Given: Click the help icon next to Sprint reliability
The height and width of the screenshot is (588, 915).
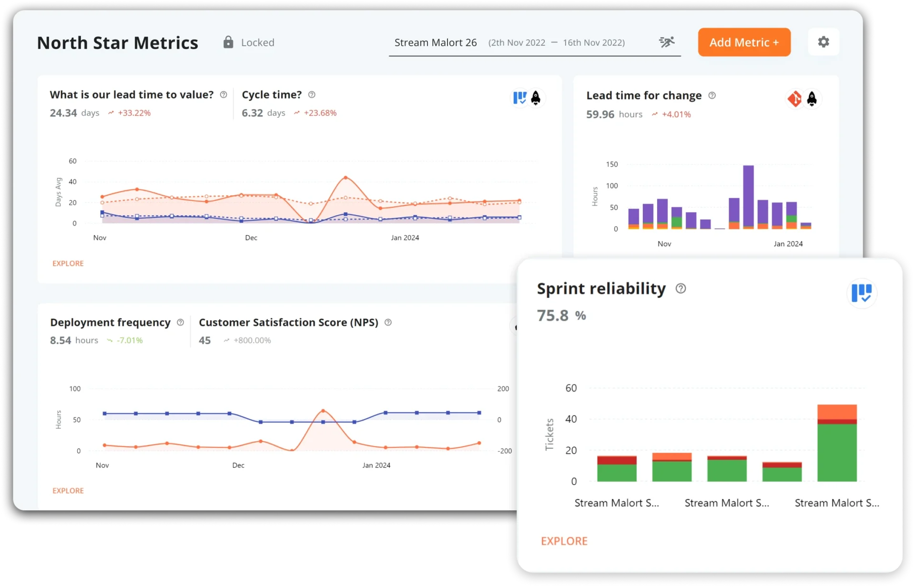Looking at the screenshot, I should pos(681,288).
